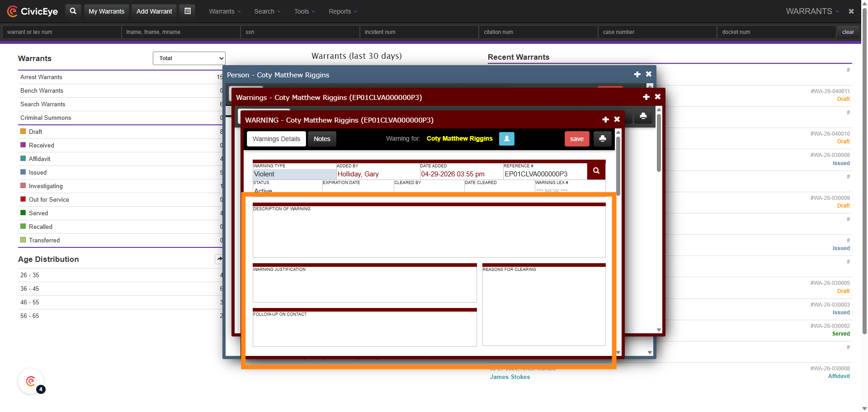Click the orange Draft status swatch

[x=23, y=131]
